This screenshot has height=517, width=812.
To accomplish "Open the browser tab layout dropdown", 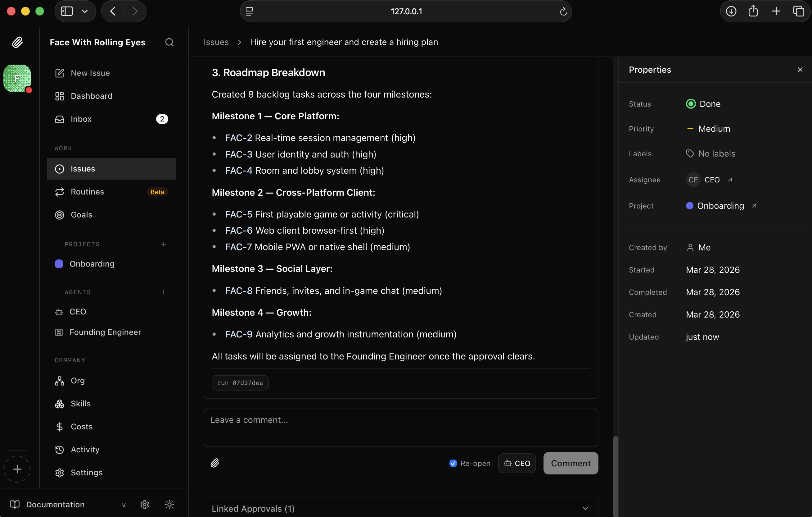I will (85, 11).
